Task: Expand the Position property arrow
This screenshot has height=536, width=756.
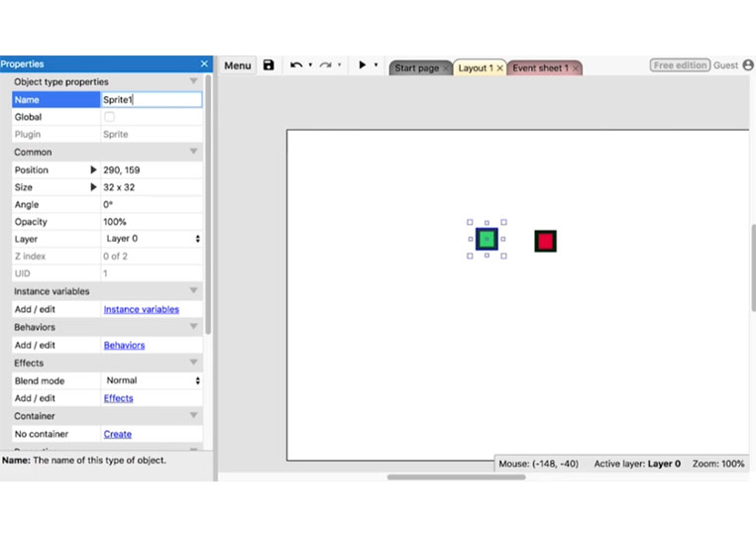Action: pos(93,169)
